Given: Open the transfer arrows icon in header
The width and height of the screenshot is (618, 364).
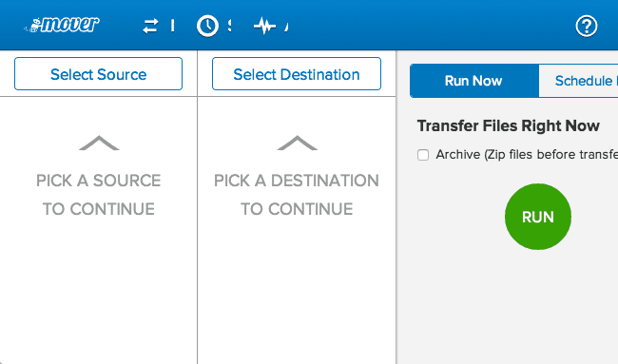Looking at the screenshot, I should [150, 27].
